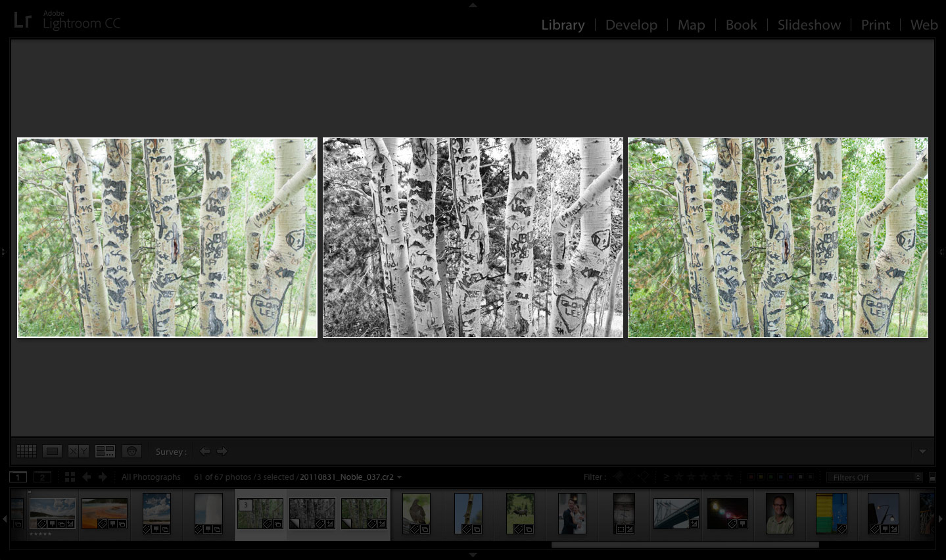The width and height of the screenshot is (946, 560).
Task: Open the Slideshow module
Action: point(809,25)
